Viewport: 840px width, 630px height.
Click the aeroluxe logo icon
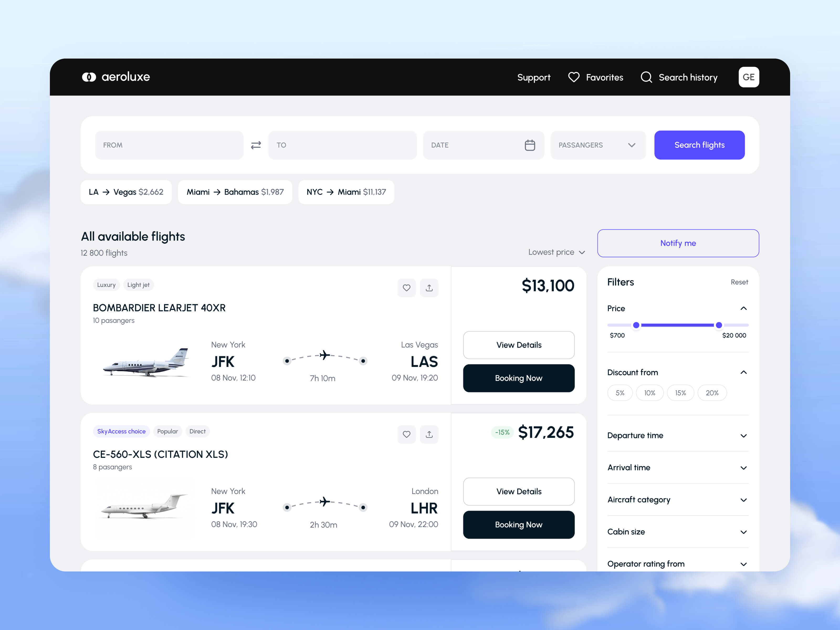(89, 77)
